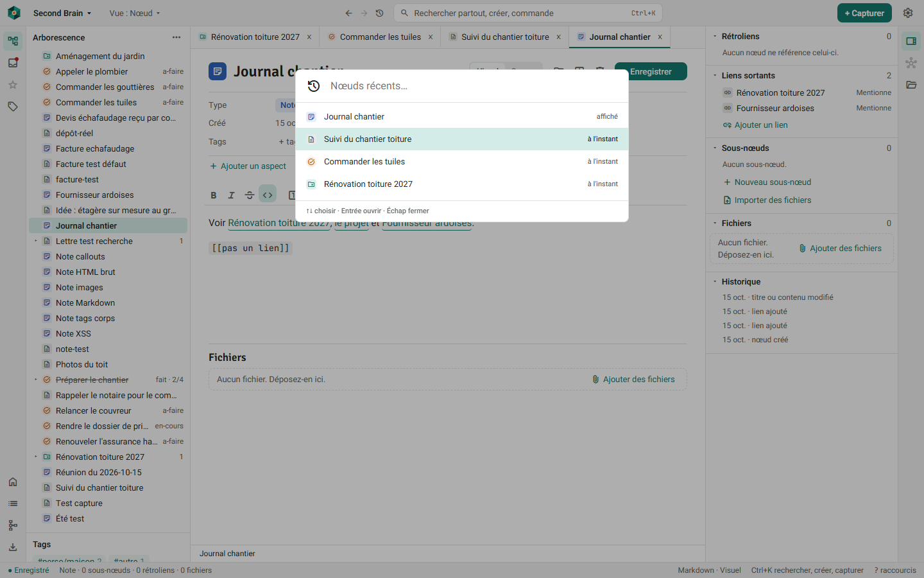
Task: Open the inbox icon in left rail
Action: click(x=13, y=63)
